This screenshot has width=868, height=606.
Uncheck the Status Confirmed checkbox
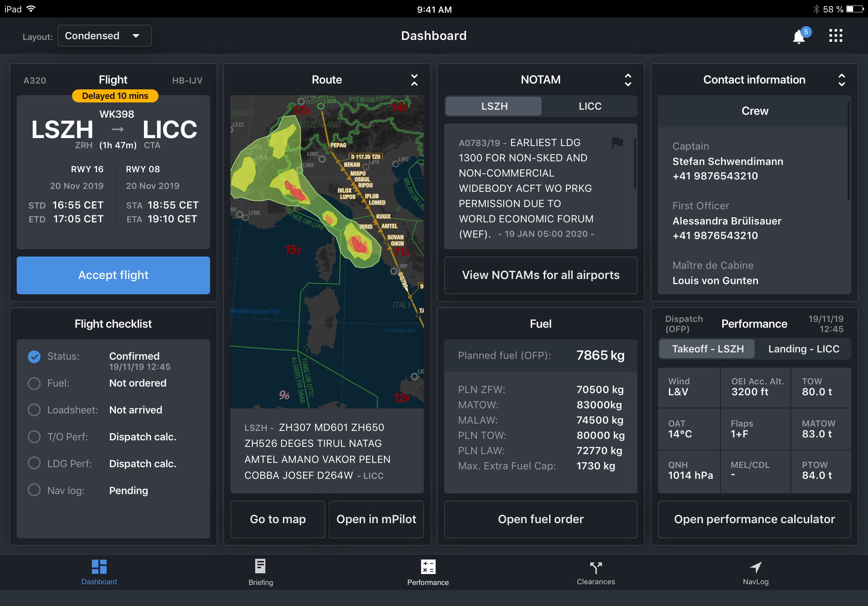(x=34, y=357)
